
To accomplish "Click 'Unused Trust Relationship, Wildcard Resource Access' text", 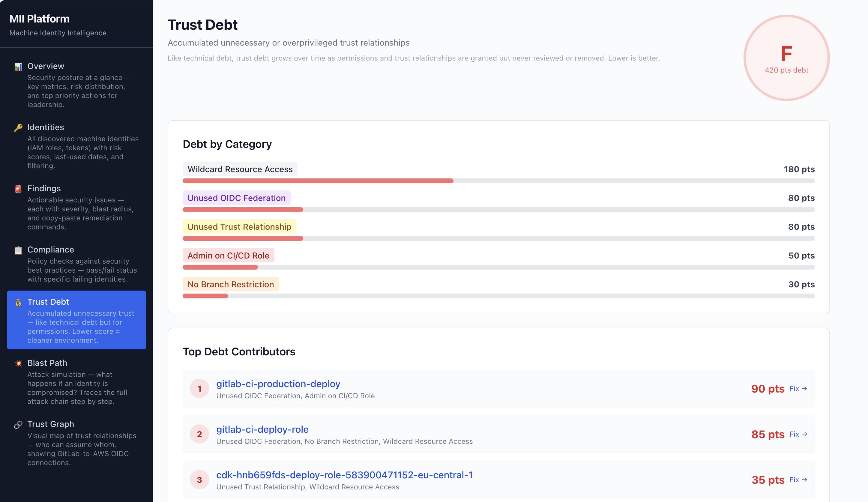I will point(308,487).
